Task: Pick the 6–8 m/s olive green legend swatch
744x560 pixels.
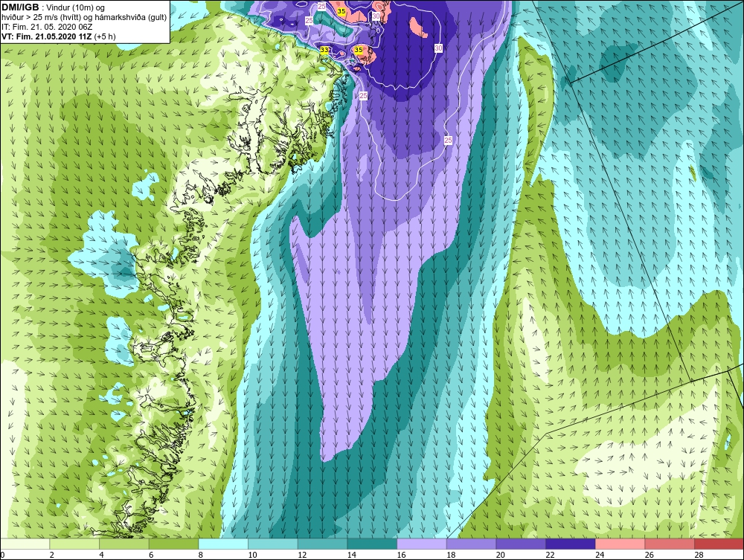Action: point(173,544)
